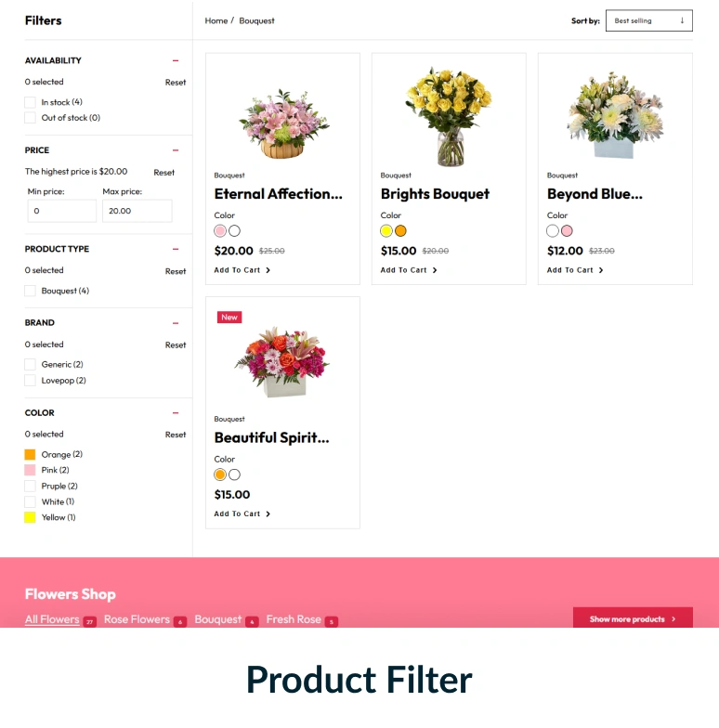Open the Eternal Affection product image

283,123
